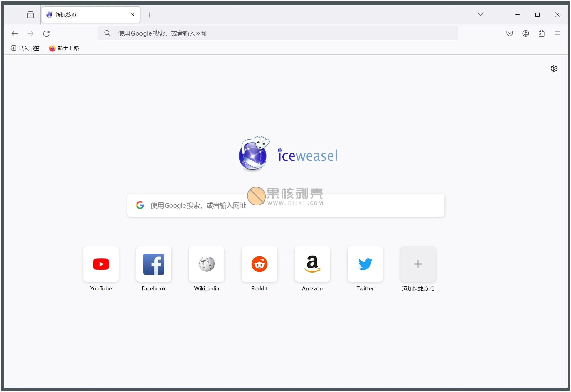Open the account profile icon

(x=525, y=33)
